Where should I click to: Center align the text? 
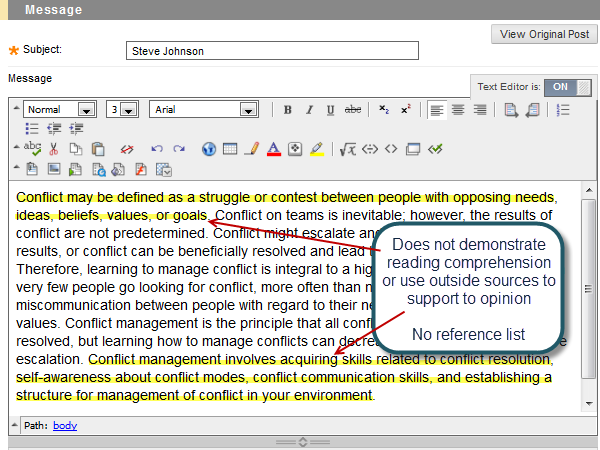(458, 110)
